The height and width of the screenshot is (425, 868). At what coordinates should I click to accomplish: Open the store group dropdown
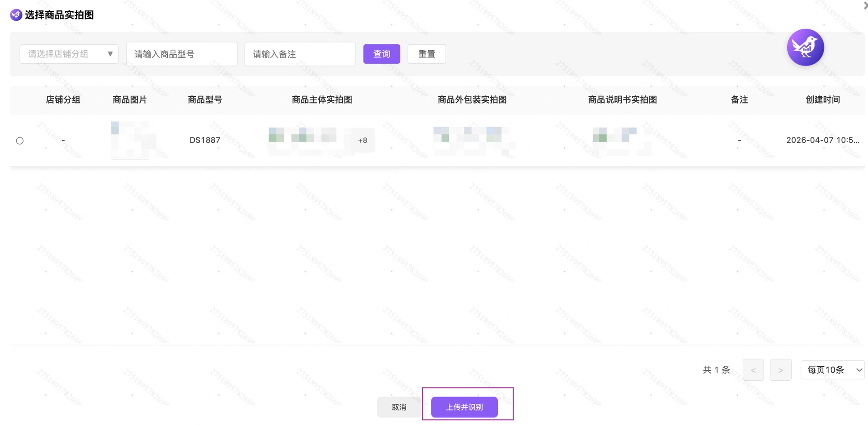(x=69, y=54)
